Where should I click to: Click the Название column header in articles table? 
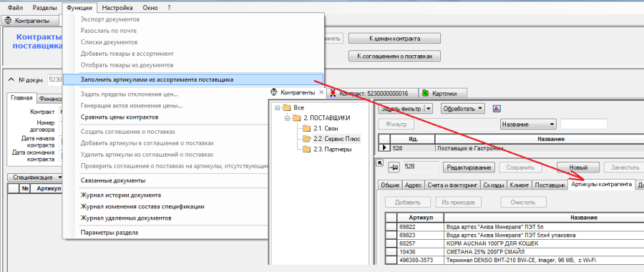(x=544, y=218)
